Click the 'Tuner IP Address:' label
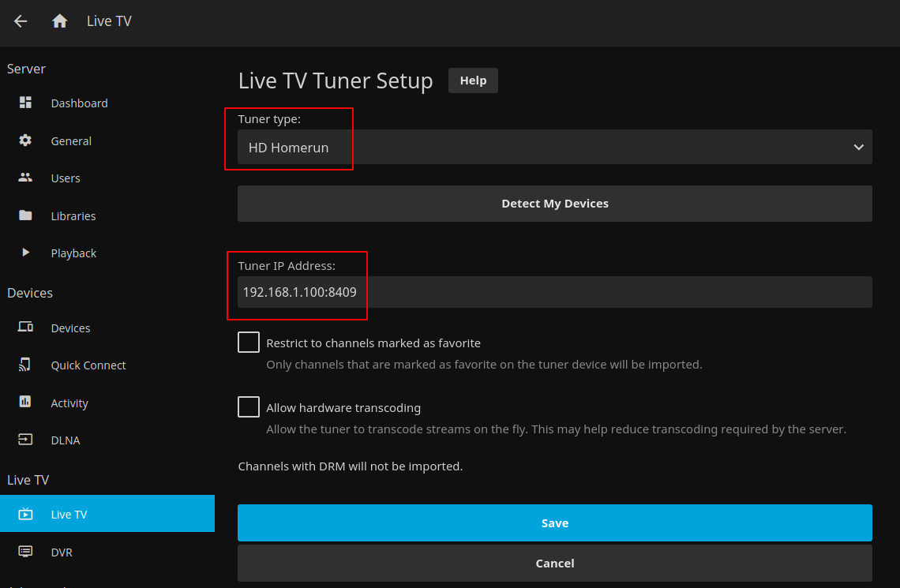This screenshot has height=588, width=900. point(287,266)
